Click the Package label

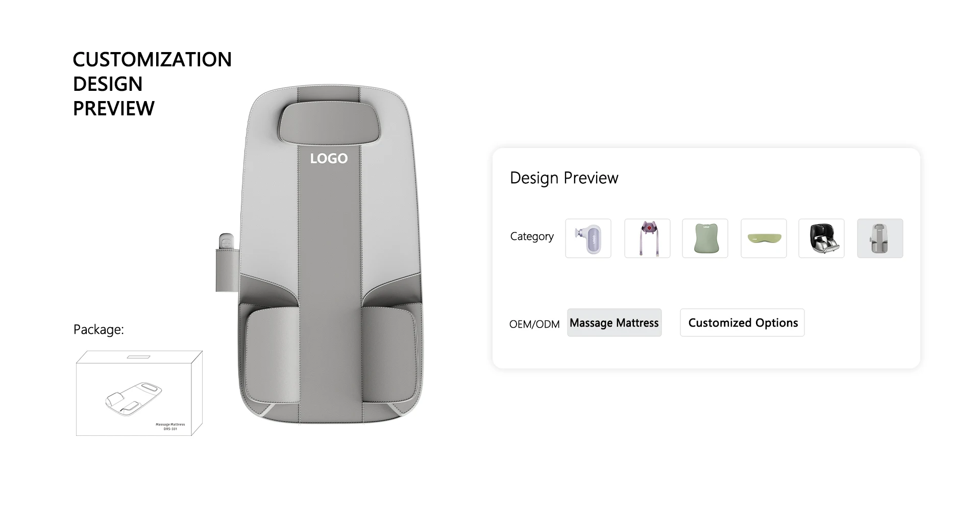pos(99,330)
